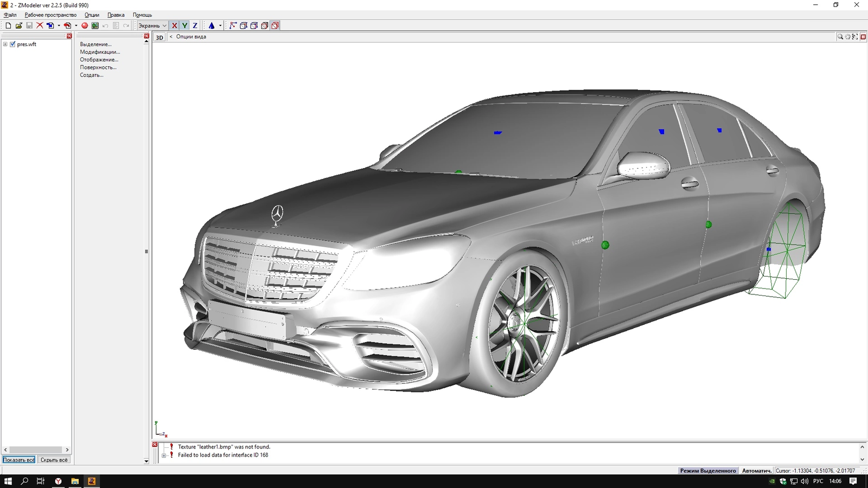Select the vertices level tool icon

[x=233, y=25]
